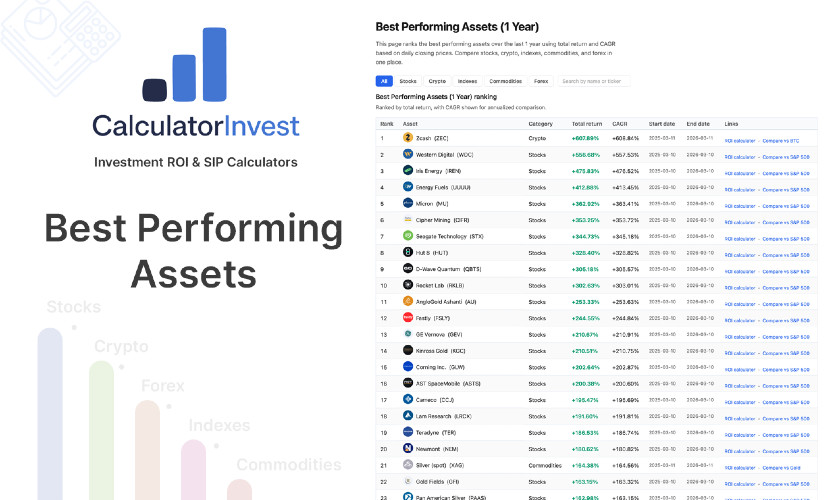Image resolution: width=836 pixels, height=500 pixels.
Task: Click the Lam Research (LRCX) logo icon
Action: pos(408,416)
